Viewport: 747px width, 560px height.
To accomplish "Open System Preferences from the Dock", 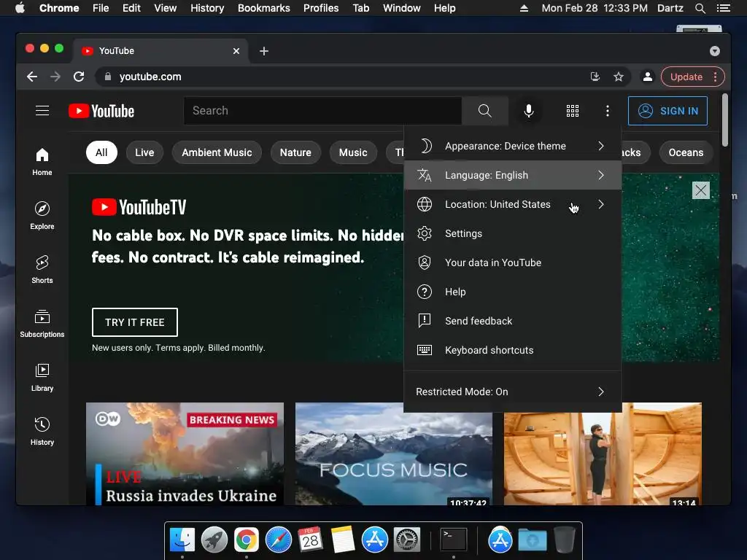I will [x=406, y=540].
